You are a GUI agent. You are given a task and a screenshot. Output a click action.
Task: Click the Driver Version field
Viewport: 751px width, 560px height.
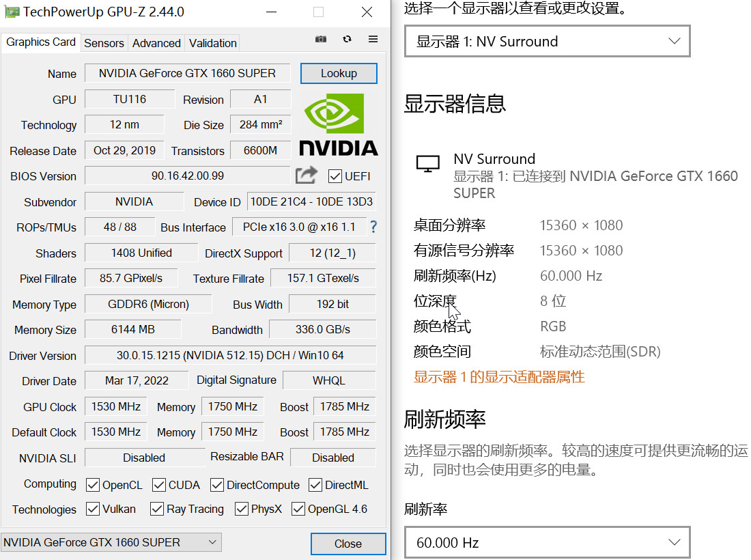click(230, 355)
